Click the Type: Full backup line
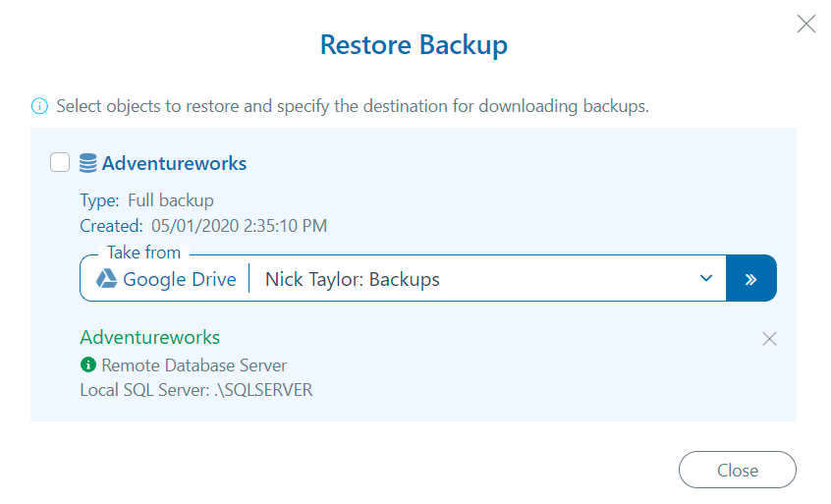 146,200
